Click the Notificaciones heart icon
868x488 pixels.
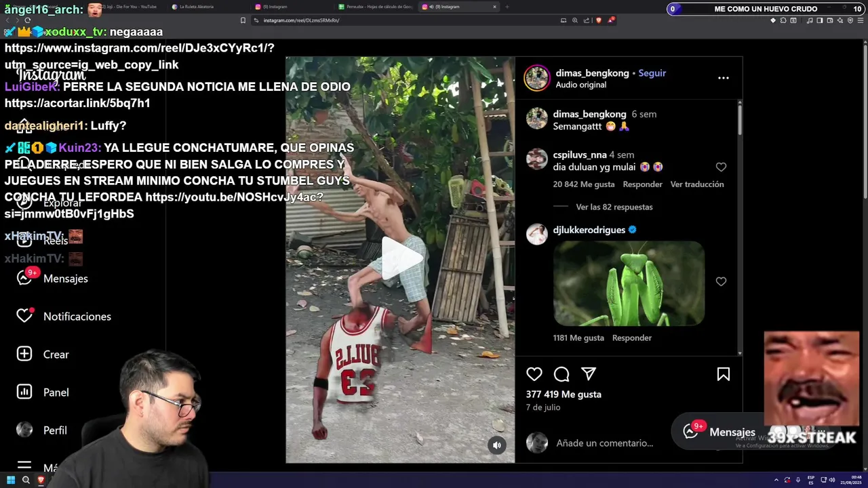(24, 316)
